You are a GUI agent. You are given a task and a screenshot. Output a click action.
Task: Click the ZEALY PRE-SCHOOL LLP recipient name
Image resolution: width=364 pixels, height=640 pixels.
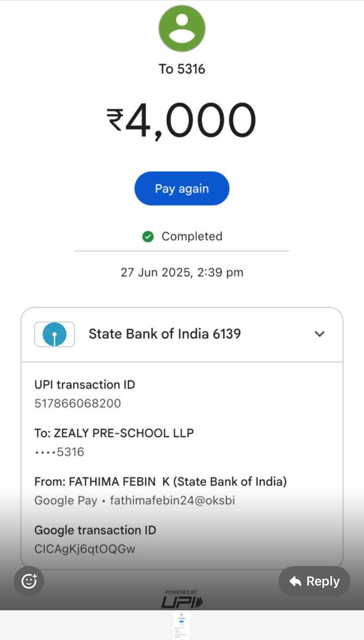click(124, 433)
